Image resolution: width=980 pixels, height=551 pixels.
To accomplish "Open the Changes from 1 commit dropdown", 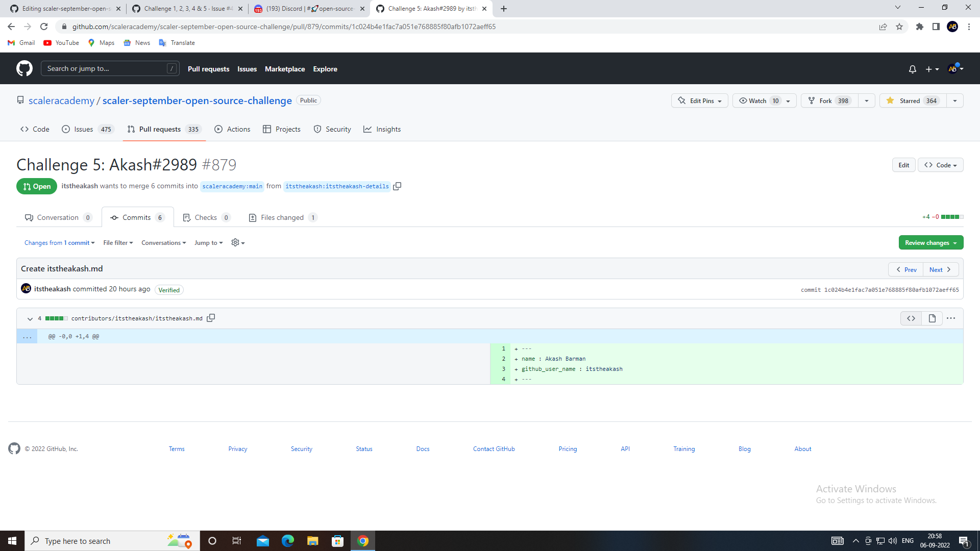I will (59, 242).
